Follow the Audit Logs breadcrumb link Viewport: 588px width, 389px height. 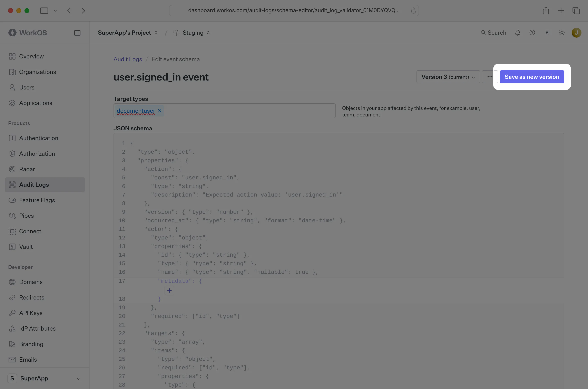coord(128,59)
